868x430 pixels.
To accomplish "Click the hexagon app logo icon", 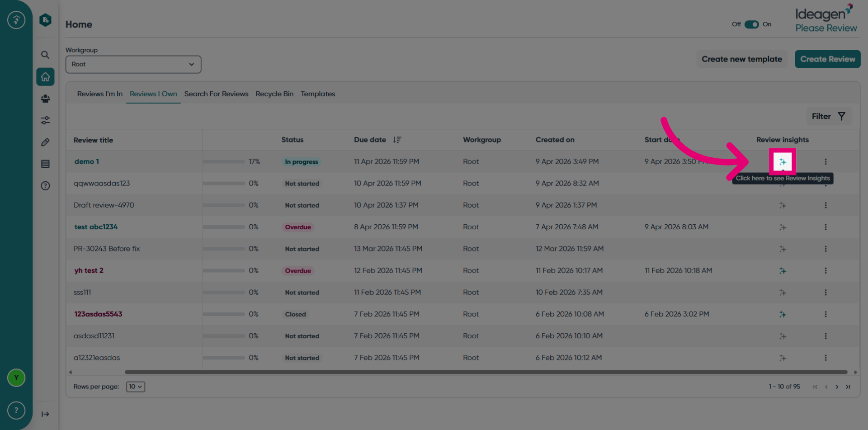I will (45, 20).
